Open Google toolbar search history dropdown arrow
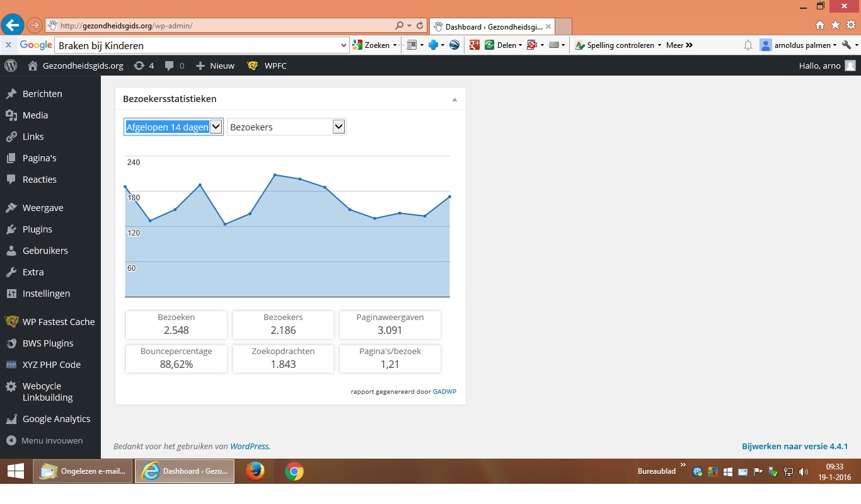This screenshot has height=504, width=861. click(344, 45)
